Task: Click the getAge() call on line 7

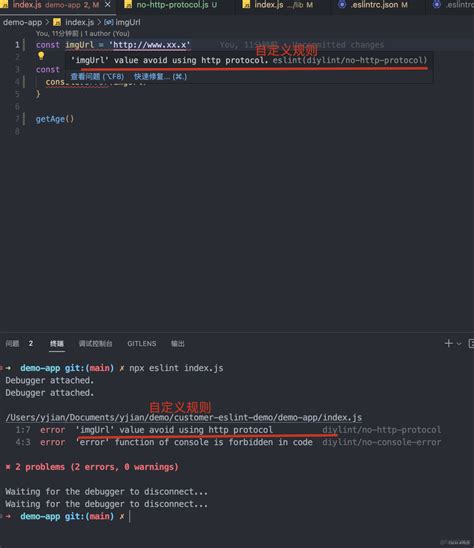Action: [x=55, y=119]
